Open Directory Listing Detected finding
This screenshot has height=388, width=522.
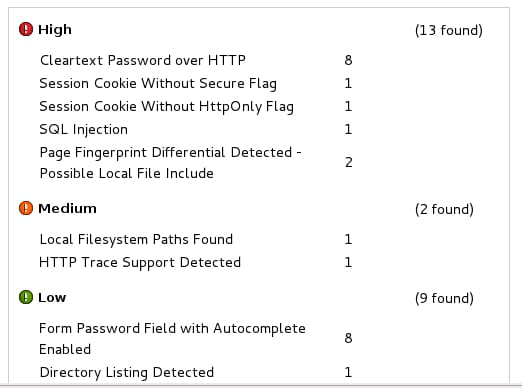pyautogui.click(x=127, y=372)
